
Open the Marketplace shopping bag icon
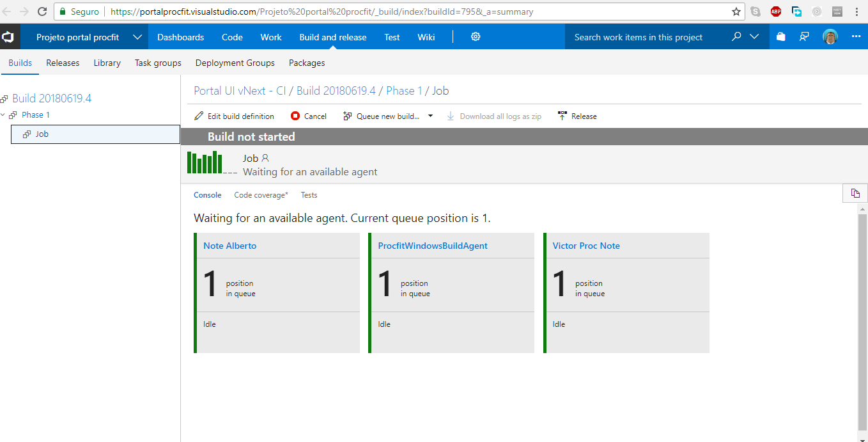click(x=780, y=36)
